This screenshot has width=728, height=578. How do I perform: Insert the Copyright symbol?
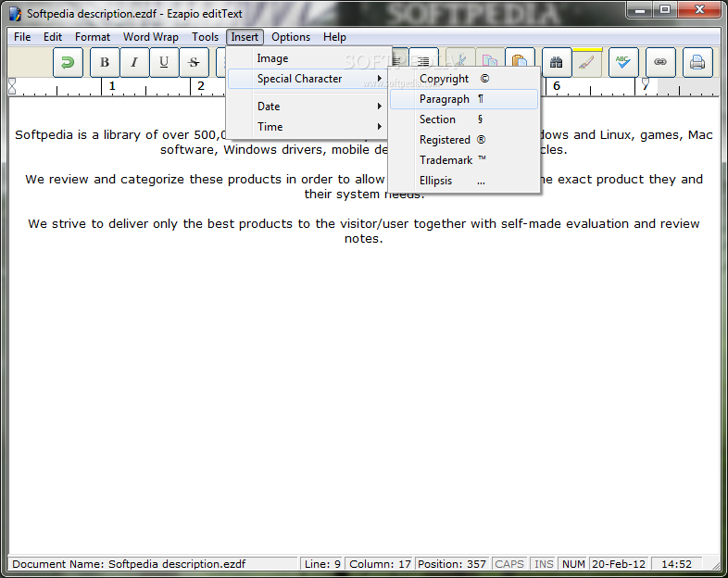pyautogui.click(x=464, y=79)
